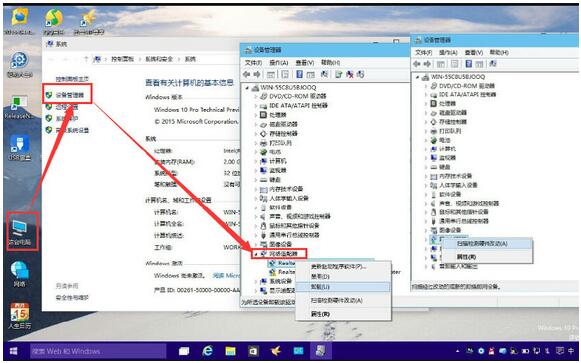Collapse 网络适配器 node in middle Device Manager
581x363 pixels.
[x=256, y=254]
